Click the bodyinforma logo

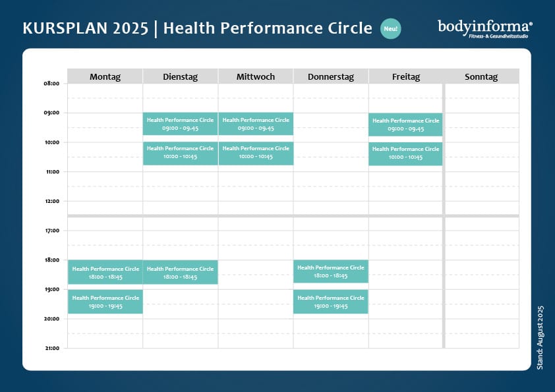[x=485, y=28]
